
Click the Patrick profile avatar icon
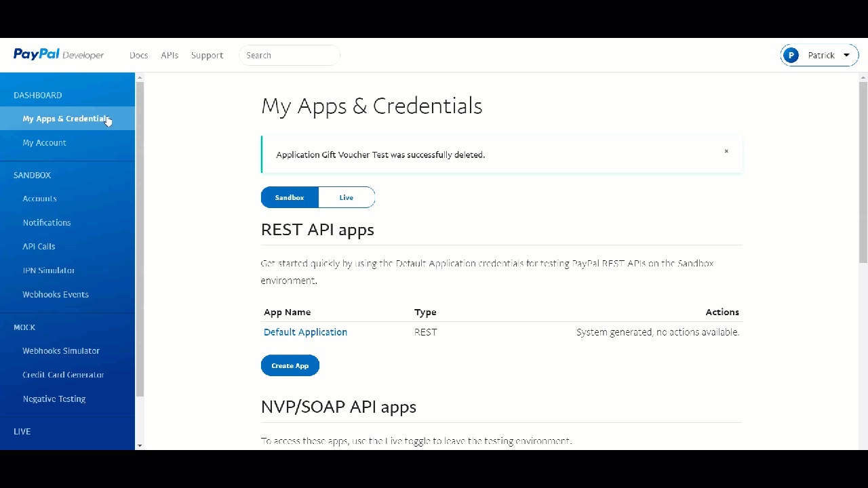click(x=791, y=55)
